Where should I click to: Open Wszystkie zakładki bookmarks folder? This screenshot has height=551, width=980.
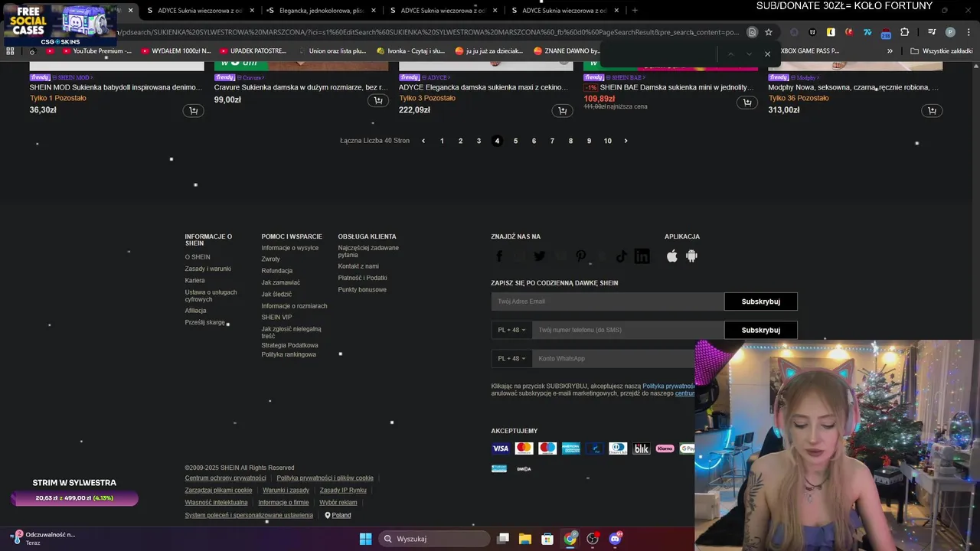coord(942,51)
